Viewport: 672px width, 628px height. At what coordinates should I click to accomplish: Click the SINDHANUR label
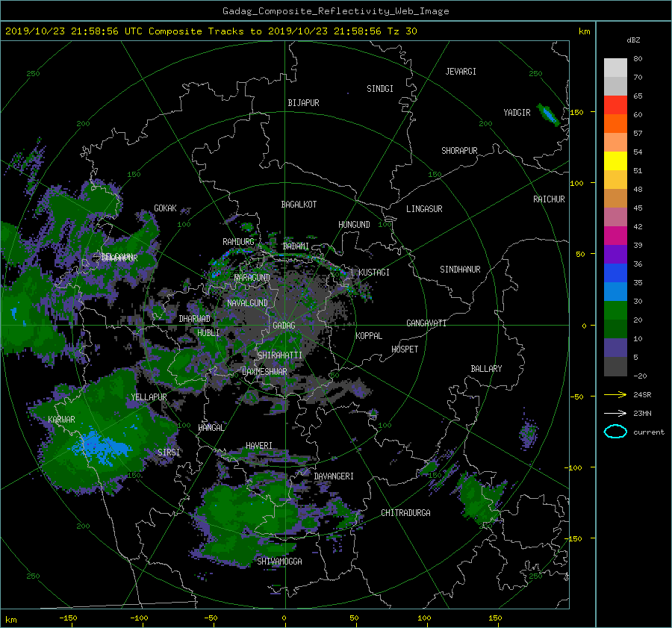[460, 270]
